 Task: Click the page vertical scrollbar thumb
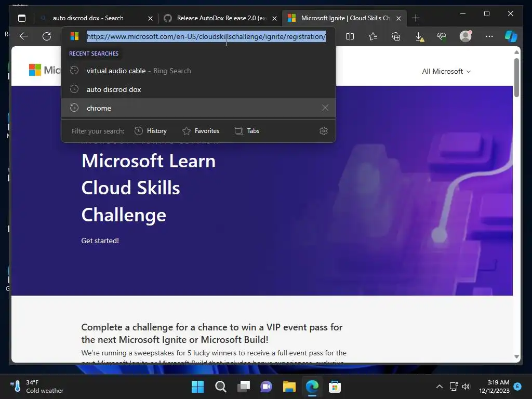tap(516, 78)
